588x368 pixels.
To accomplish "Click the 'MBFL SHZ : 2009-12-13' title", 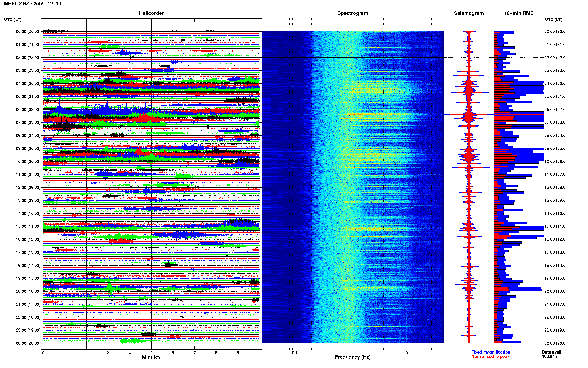I will (x=32, y=4).
